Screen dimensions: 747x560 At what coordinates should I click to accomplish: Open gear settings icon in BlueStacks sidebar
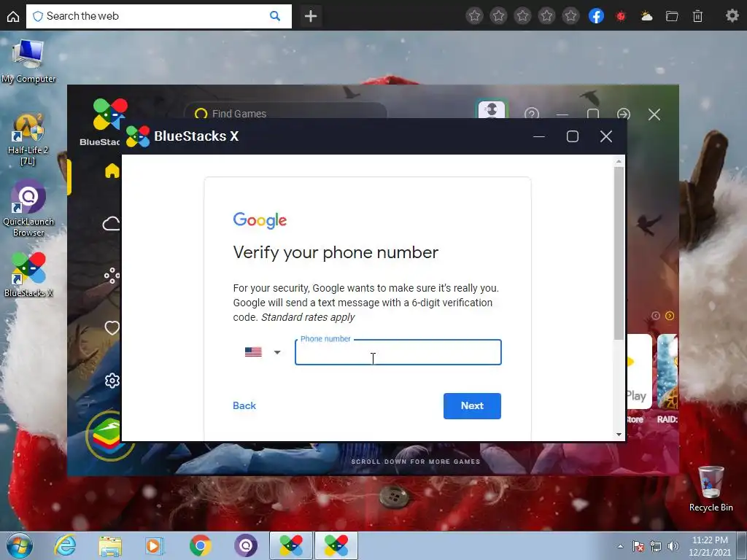[112, 381]
